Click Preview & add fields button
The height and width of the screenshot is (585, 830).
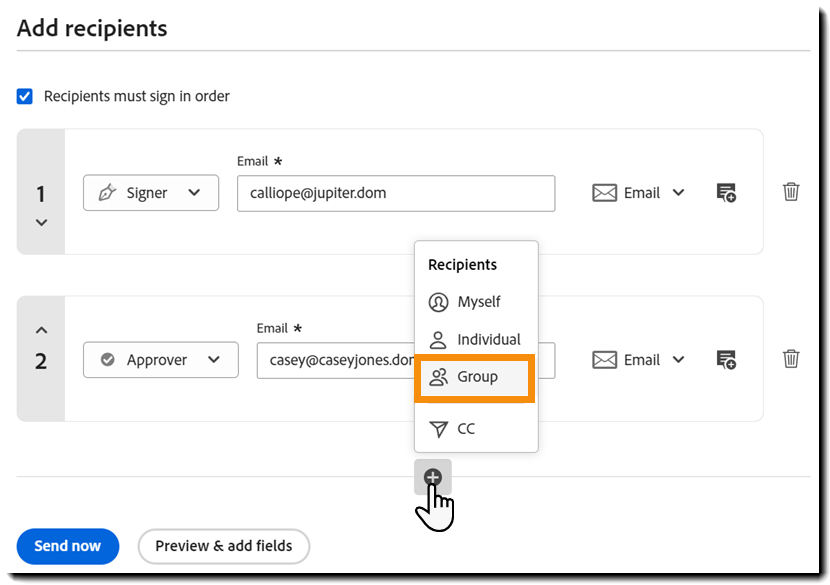(x=224, y=546)
